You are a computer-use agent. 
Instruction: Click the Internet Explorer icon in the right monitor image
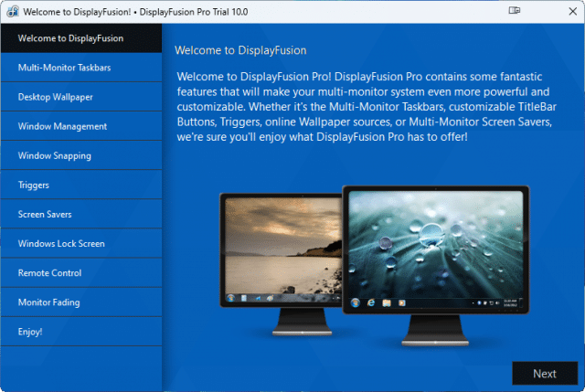coord(371,302)
